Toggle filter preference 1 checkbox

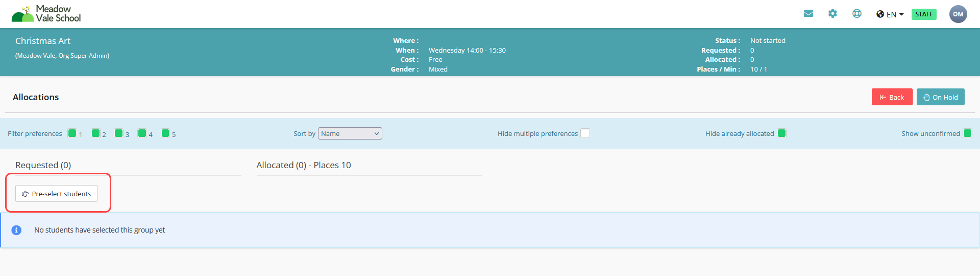click(72, 133)
